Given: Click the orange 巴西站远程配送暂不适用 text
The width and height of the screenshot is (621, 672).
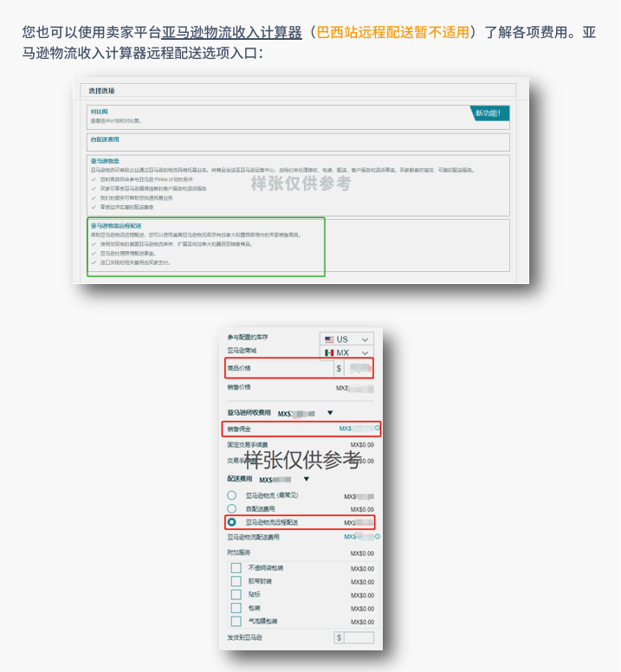Looking at the screenshot, I should pyautogui.click(x=393, y=33).
